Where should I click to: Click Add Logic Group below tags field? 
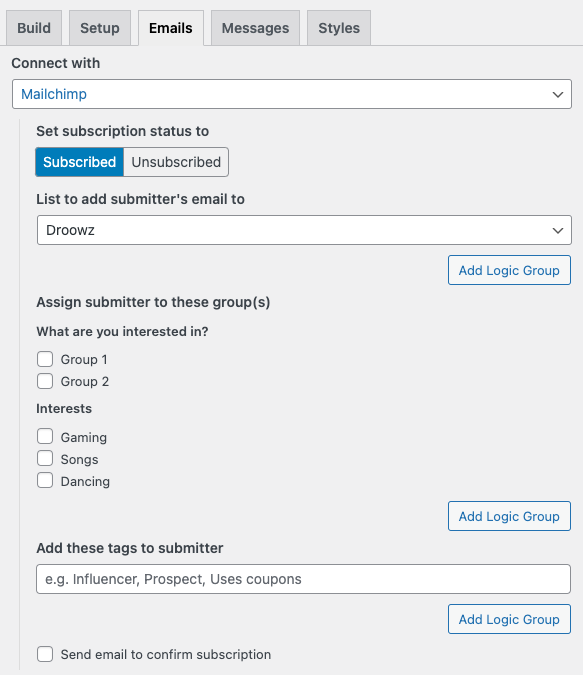509,619
